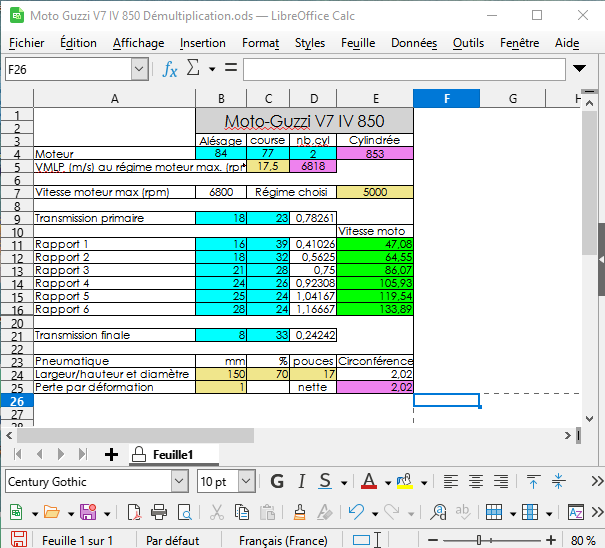Screen dimensions: 605x548
Task: Open the Name Box dropdown
Action: pyautogui.click(x=139, y=69)
